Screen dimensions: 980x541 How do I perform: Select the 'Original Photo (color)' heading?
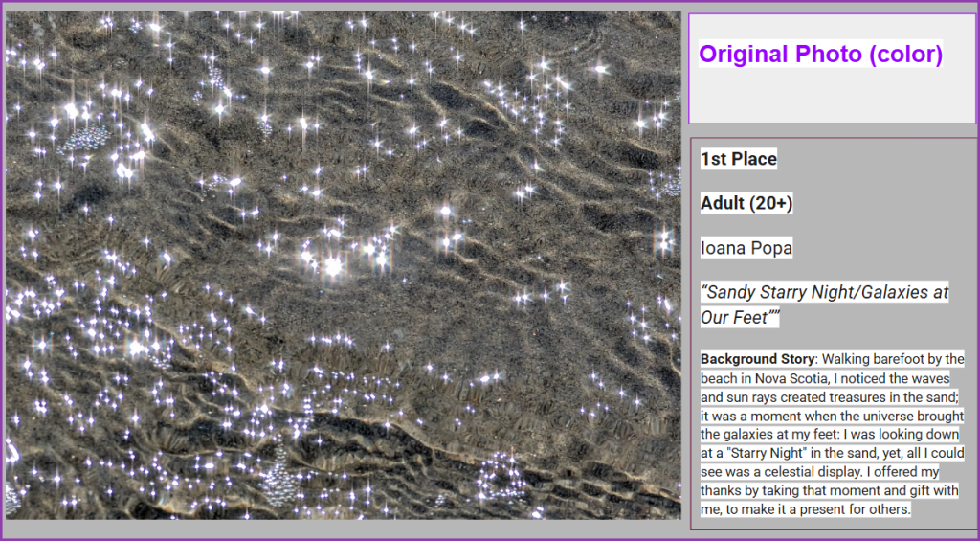pos(820,55)
